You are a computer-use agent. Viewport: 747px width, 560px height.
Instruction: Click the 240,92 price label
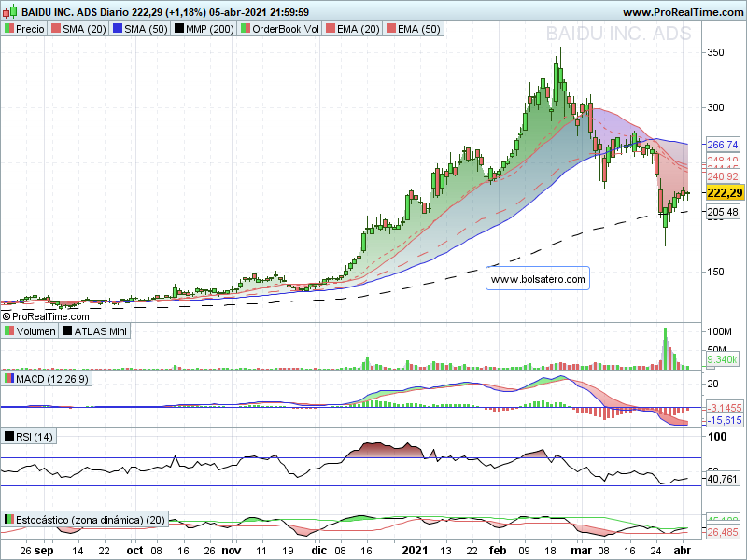pos(723,176)
